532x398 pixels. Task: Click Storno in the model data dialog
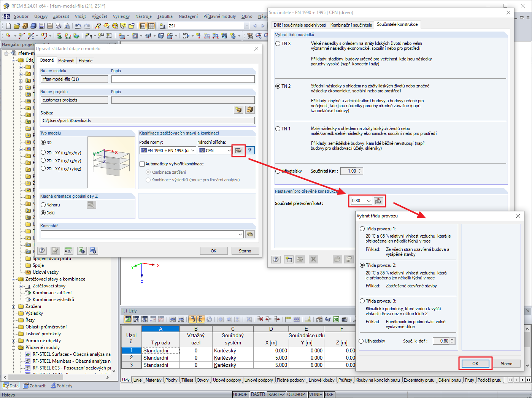[245, 251]
